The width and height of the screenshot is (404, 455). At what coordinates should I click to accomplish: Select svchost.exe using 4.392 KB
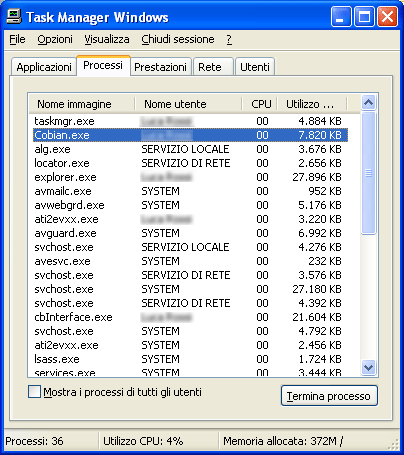click(190, 303)
